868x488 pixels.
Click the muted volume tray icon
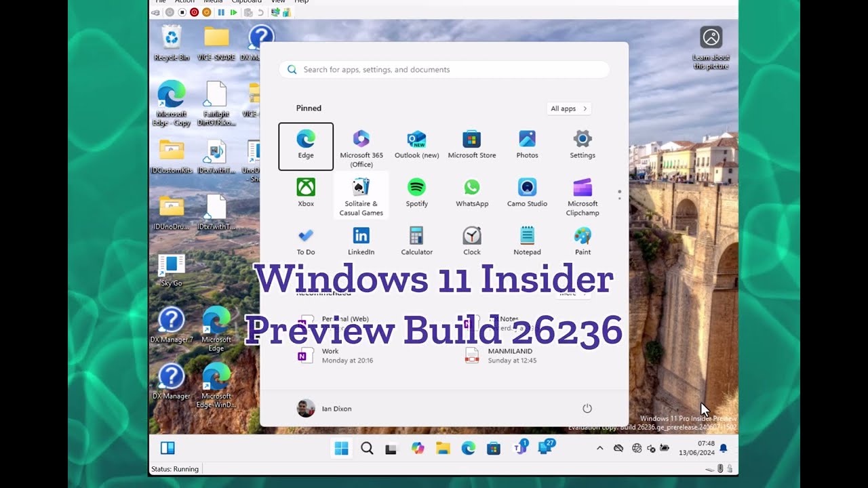coord(651,448)
